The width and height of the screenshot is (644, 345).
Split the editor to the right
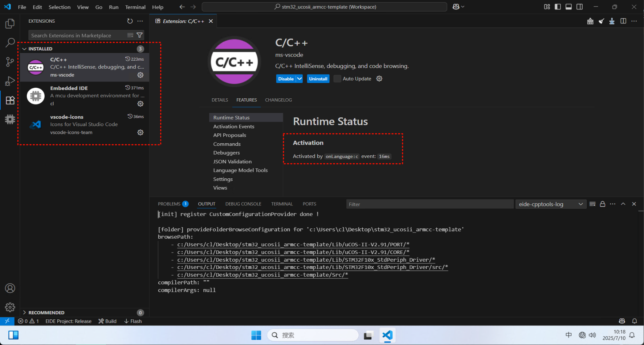pyautogui.click(x=623, y=21)
